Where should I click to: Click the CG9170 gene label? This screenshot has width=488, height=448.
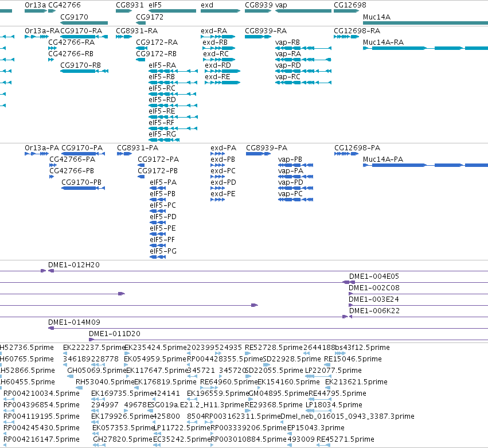(74, 17)
